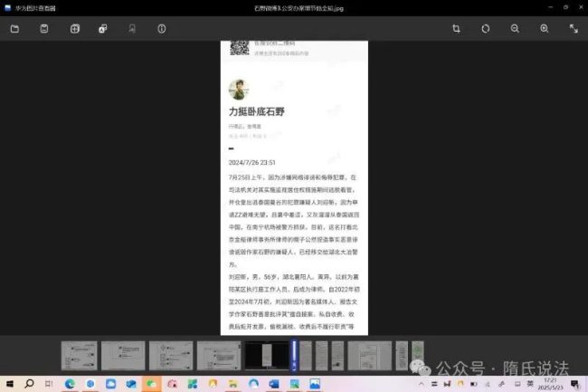Rotate the image
Screen dimensions: 588x392
pos(486,29)
